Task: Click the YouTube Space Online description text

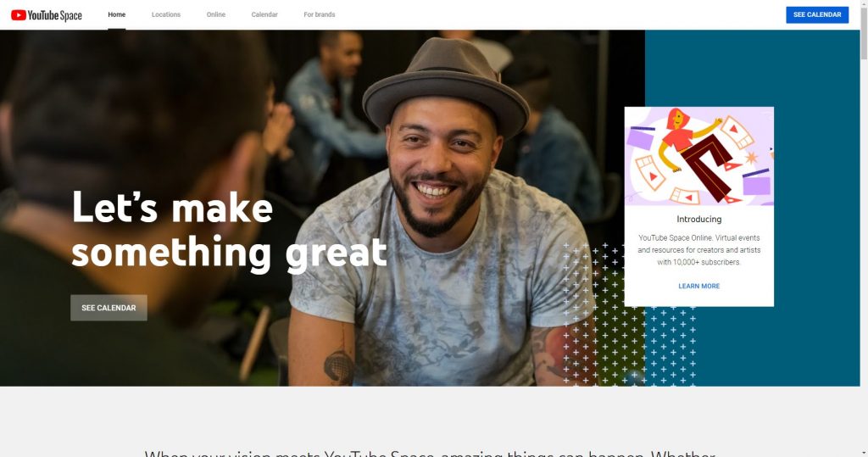Action: pos(698,250)
